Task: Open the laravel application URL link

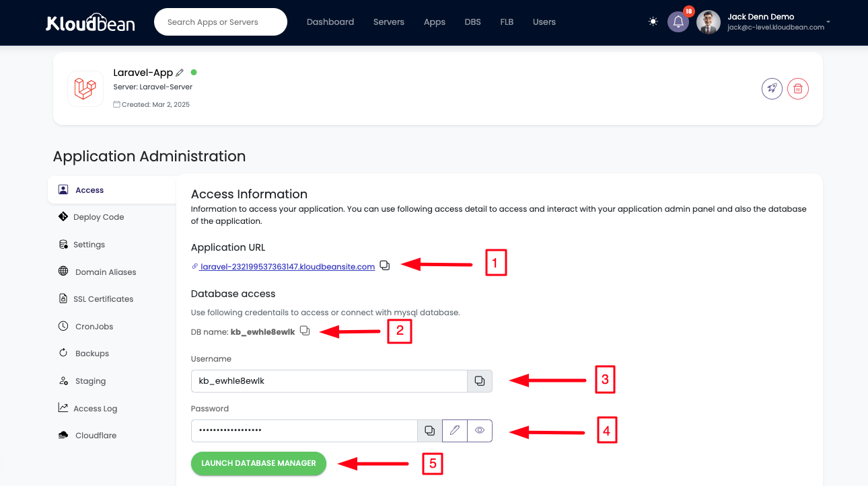Action: (287, 267)
